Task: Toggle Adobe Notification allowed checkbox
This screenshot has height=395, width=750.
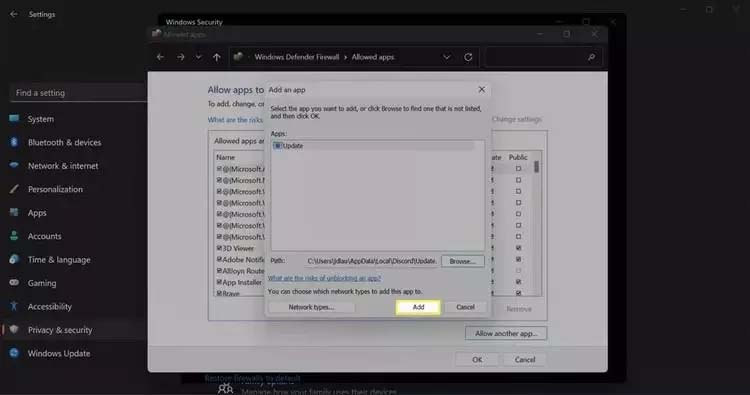Action: point(219,259)
